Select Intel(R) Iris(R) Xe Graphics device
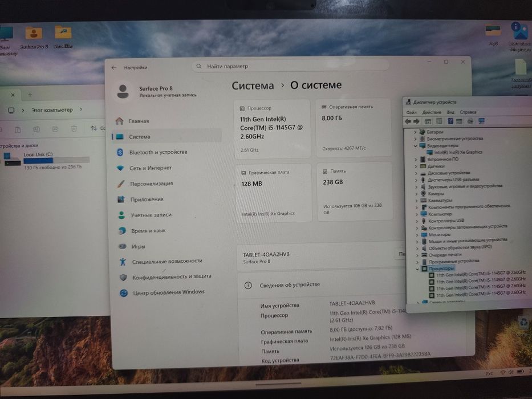This screenshot has height=399, width=532. (458, 152)
